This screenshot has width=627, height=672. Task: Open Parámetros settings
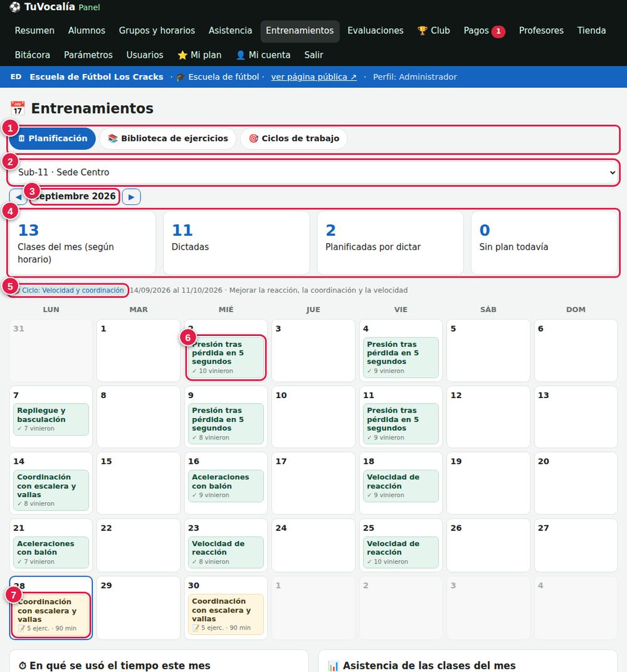click(x=88, y=55)
